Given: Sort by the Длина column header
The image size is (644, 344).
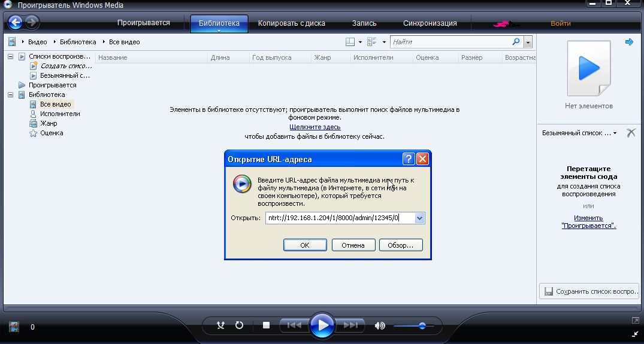Looking at the screenshot, I should pyautogui.click(x=228, y=57).
